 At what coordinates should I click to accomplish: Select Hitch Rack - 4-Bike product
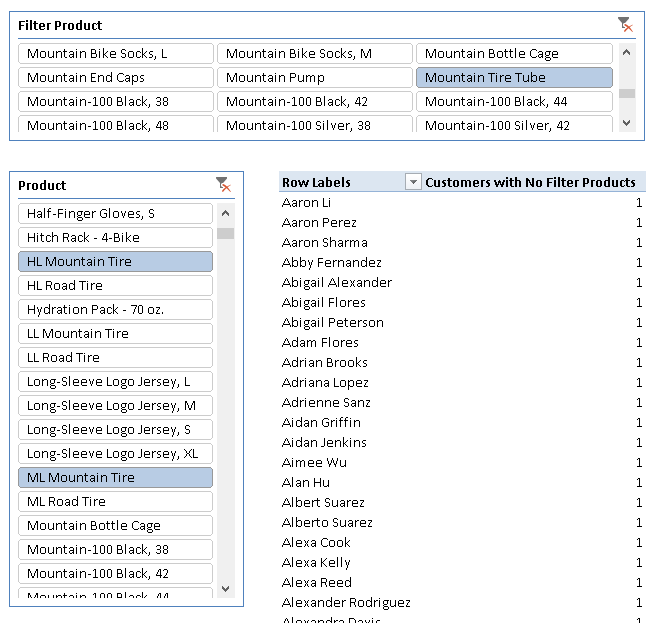pyautogui.click(x=115, y=237)
